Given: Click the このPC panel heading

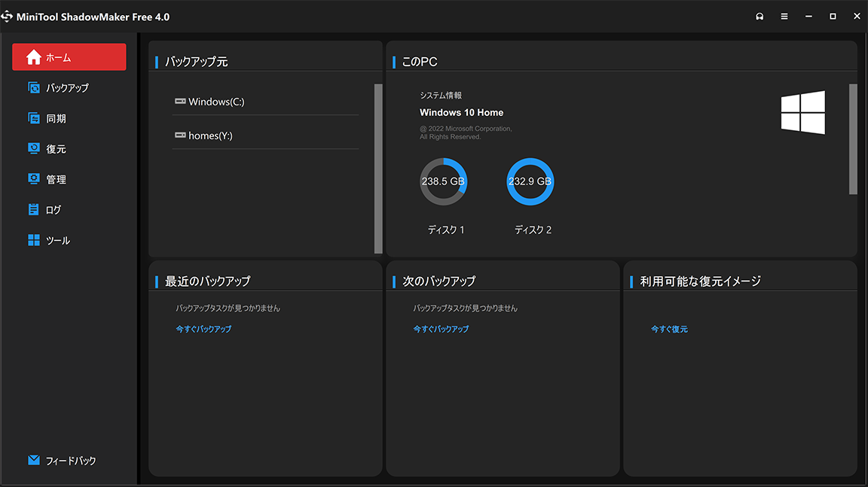Looking at the screenshot, I should [x=420, y=62].
